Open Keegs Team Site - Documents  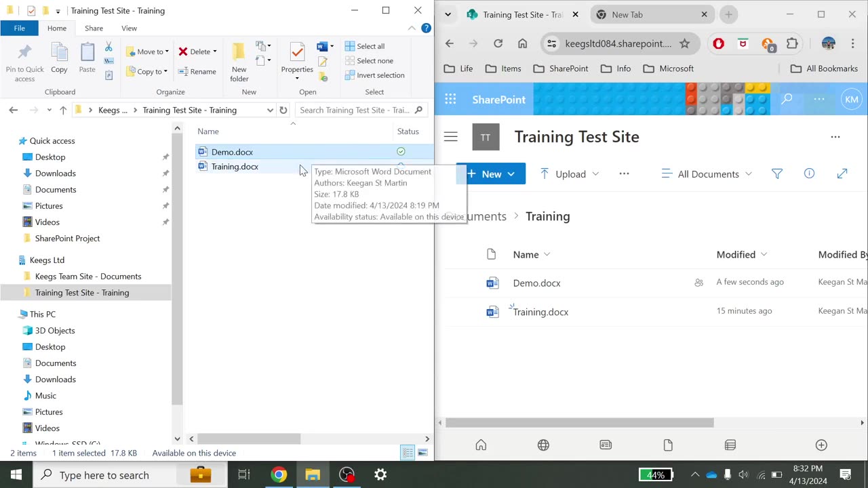coord(88,277)
